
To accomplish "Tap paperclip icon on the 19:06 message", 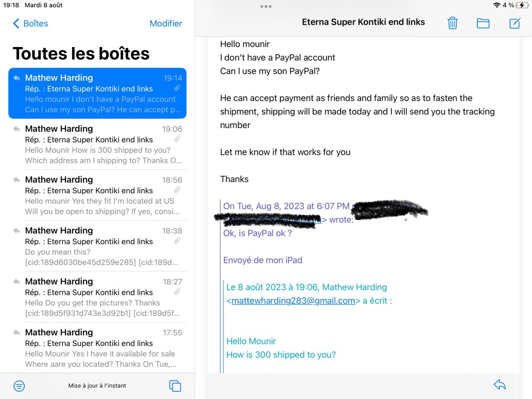I will pyautogui.click(x=178, y=139).
